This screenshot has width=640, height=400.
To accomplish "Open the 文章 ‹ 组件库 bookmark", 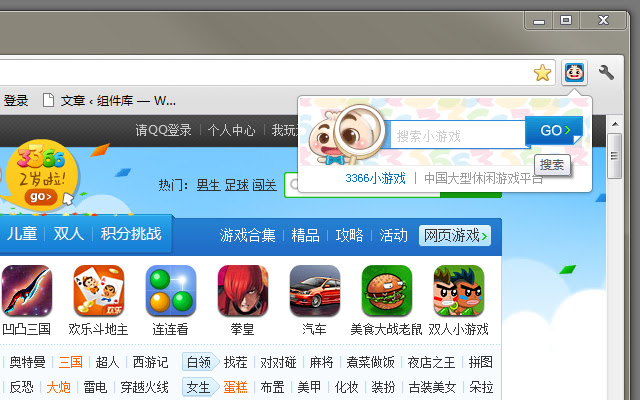I will click(109, 100).
